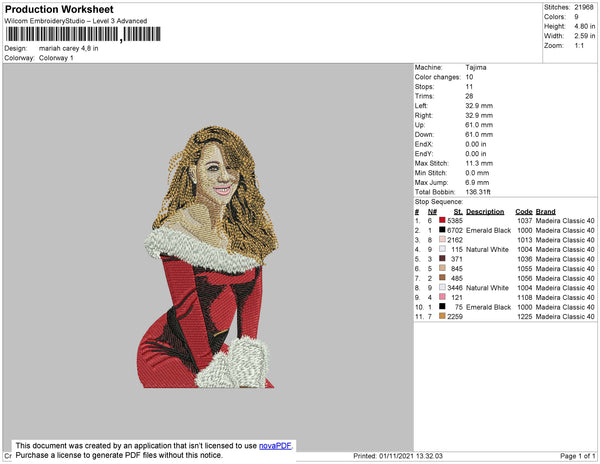Click the Stitches value 21968
Viewport: 600px width, 464px height.
pos(584,7)
